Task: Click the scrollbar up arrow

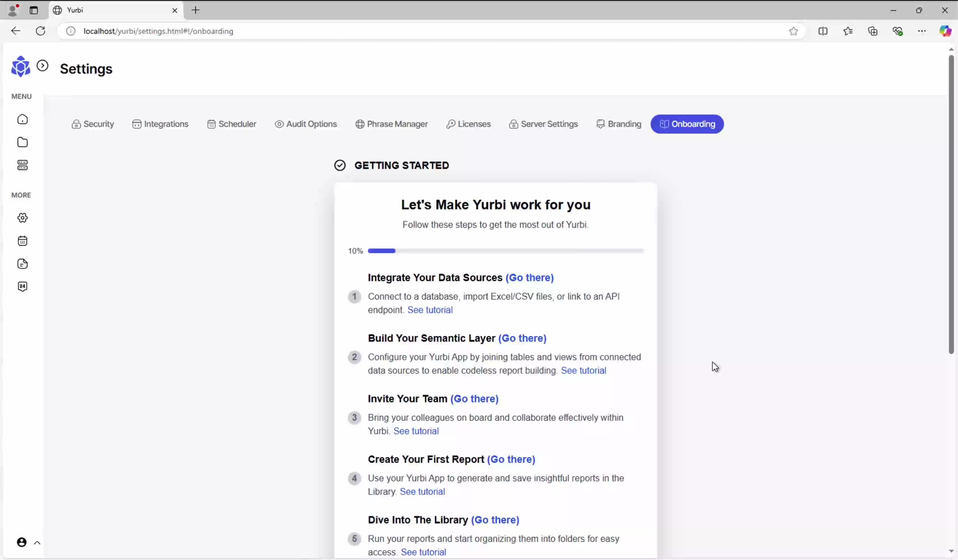Action: pos(951,49)
